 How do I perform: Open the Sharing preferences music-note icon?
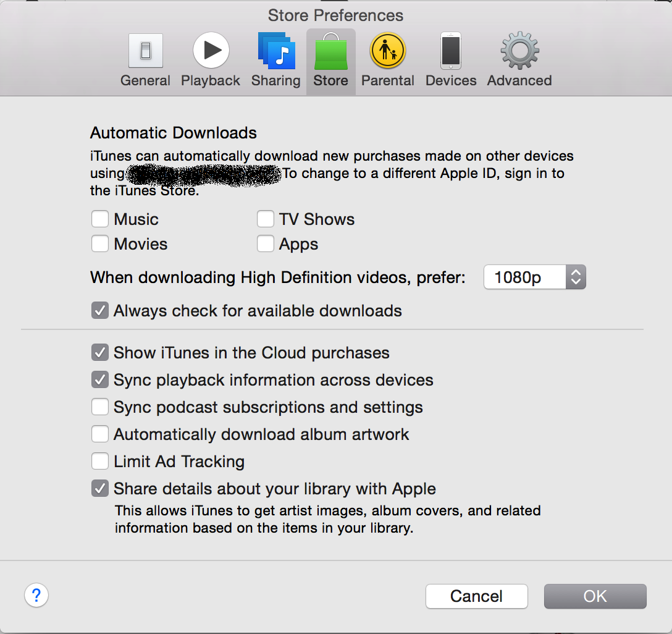(x=277, y=51)
